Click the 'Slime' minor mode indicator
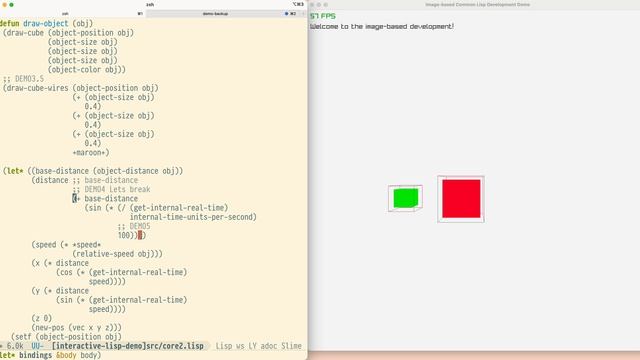The height and width of the screenshot is (360, 640). pyautogui.click(x=291, y=346)
